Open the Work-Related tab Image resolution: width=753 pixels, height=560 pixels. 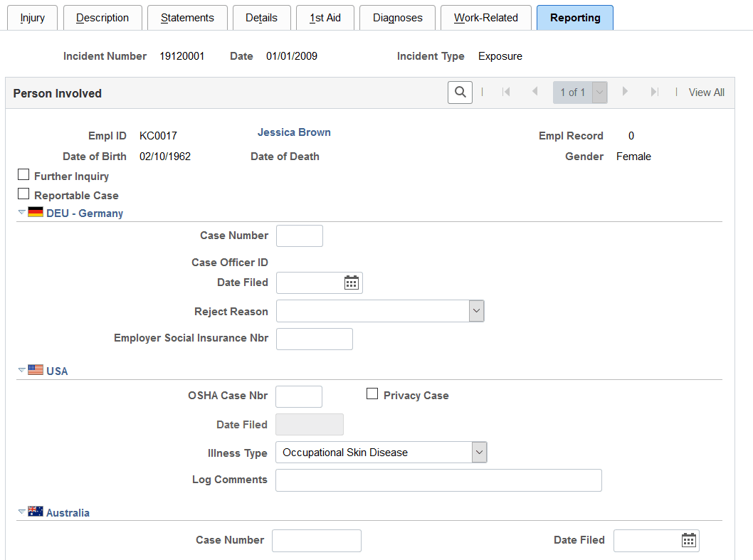(486, 17)
